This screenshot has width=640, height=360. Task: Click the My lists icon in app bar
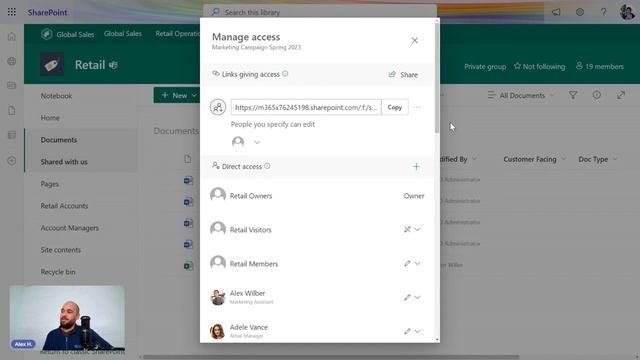coord(12,135)
